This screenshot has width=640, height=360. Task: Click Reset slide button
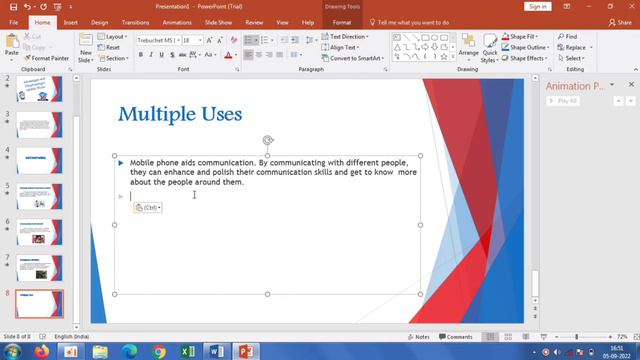point(109,47)
